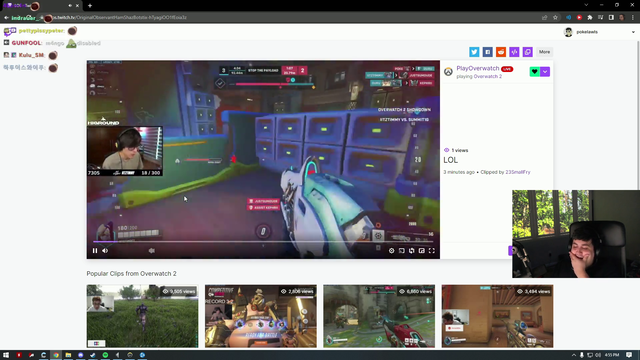Click the clip playback progress bar
The image size is (640, 360).
(x=263, y=242)
